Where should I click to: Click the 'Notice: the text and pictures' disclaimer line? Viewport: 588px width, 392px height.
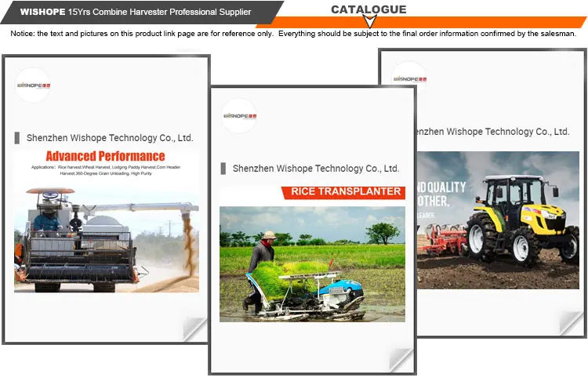click(x=293, y=34)
